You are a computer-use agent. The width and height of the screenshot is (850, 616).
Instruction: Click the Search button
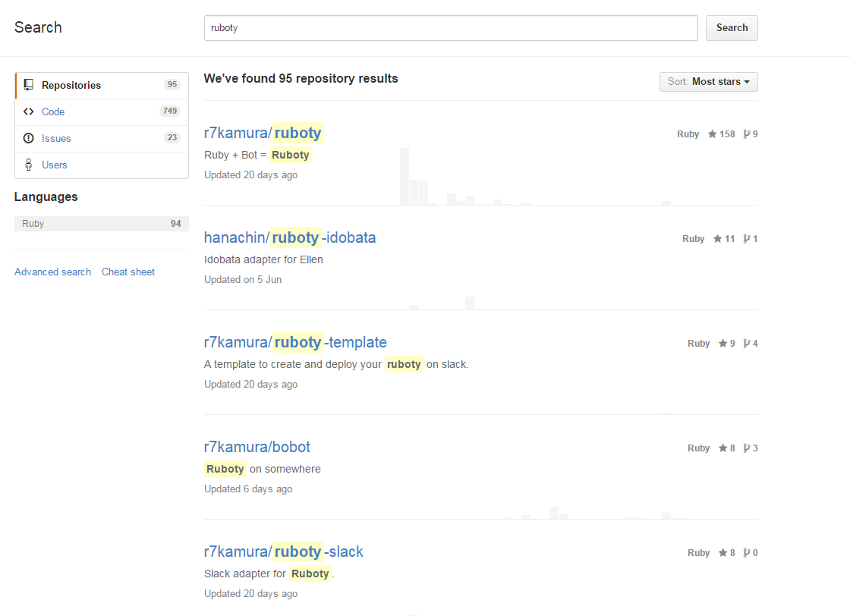[x=731, y=27]
